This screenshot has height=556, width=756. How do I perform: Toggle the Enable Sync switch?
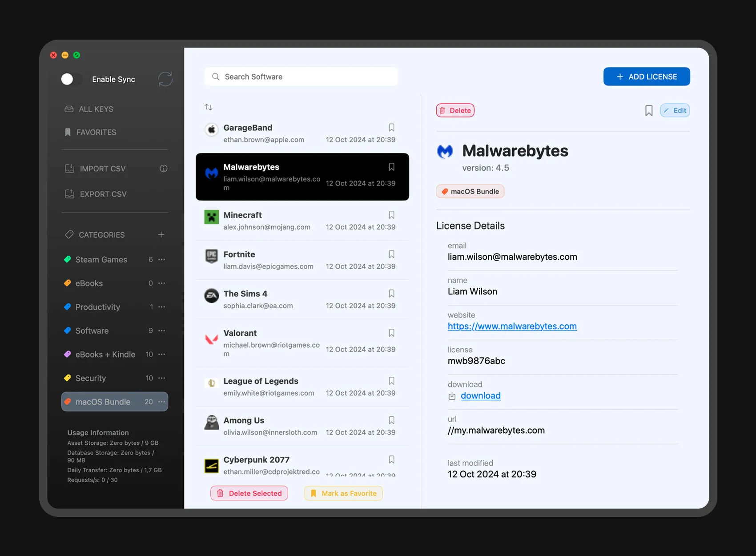coord(72,79)
